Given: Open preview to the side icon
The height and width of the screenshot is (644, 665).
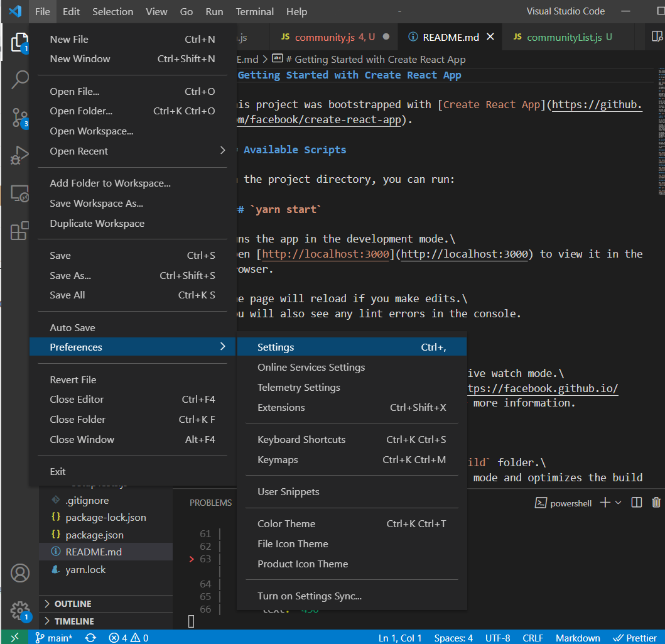Looking at the screenshot, I should 656,37.
